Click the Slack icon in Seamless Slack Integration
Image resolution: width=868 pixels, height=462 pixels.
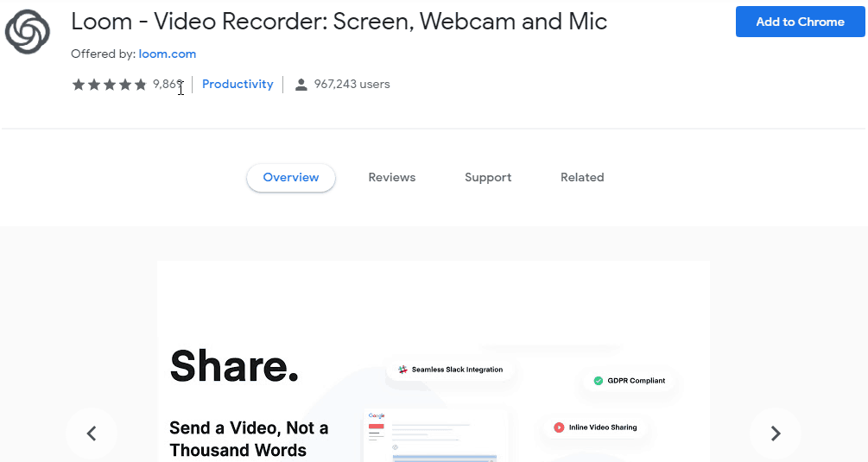(402, 370)
